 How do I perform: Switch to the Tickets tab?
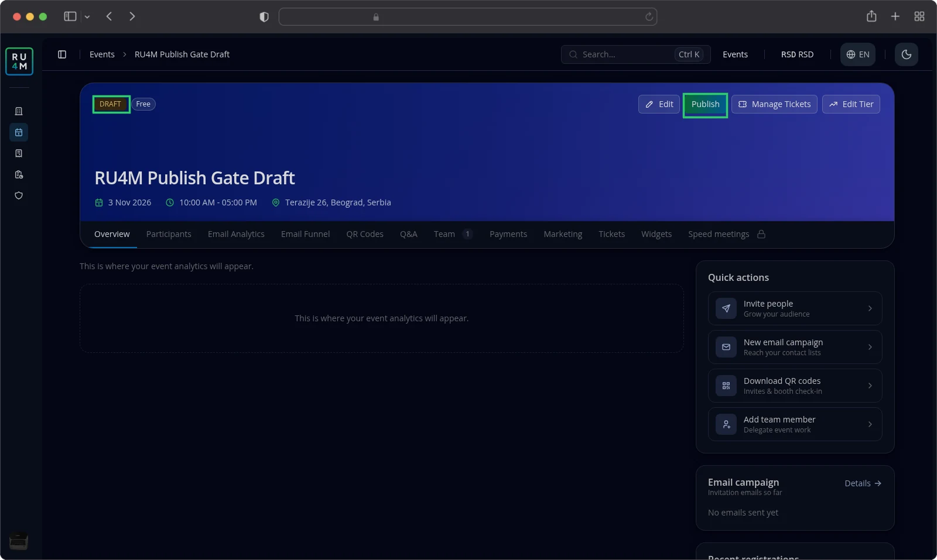click(611, 234)
